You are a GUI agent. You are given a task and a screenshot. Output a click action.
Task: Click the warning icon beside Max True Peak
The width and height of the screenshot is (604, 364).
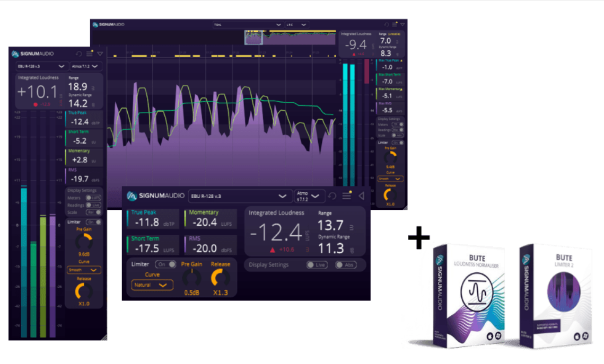(x=401, y=61)
